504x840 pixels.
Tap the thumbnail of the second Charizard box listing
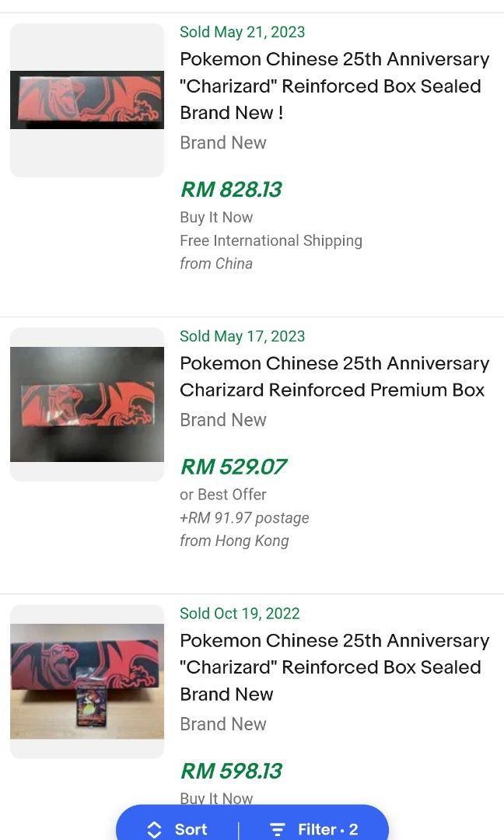point(86,404)
